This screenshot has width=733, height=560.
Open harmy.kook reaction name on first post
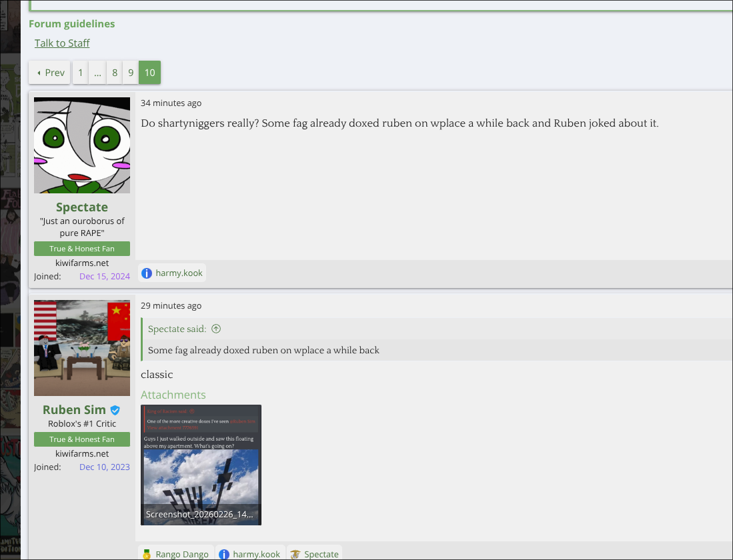pos(179,273)
